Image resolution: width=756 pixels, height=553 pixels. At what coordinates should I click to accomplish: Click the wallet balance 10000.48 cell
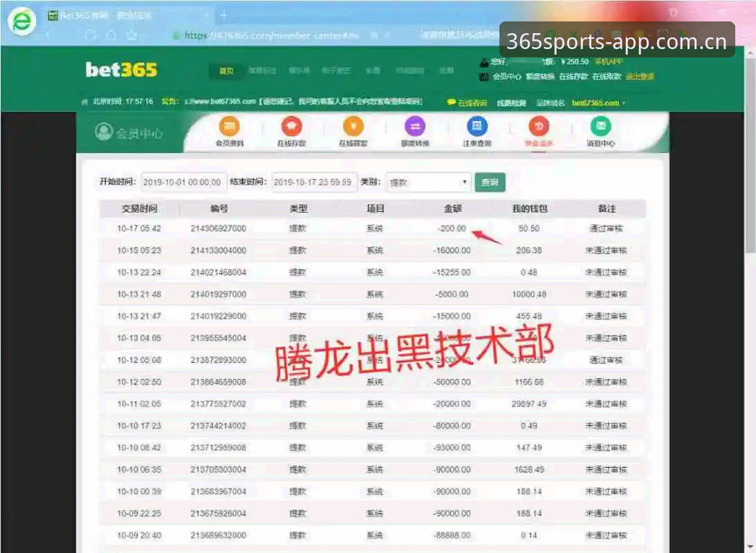click(529, 294)
